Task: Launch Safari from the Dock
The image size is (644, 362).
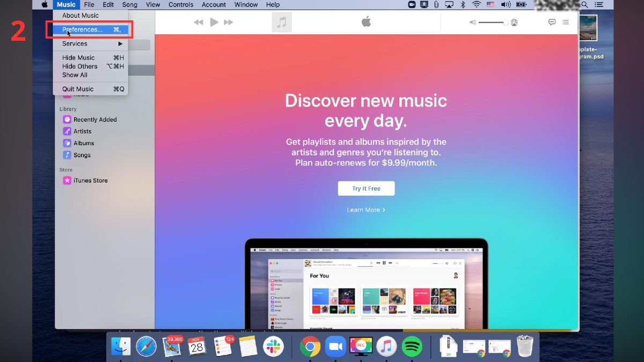Action: tap(146, 346)
